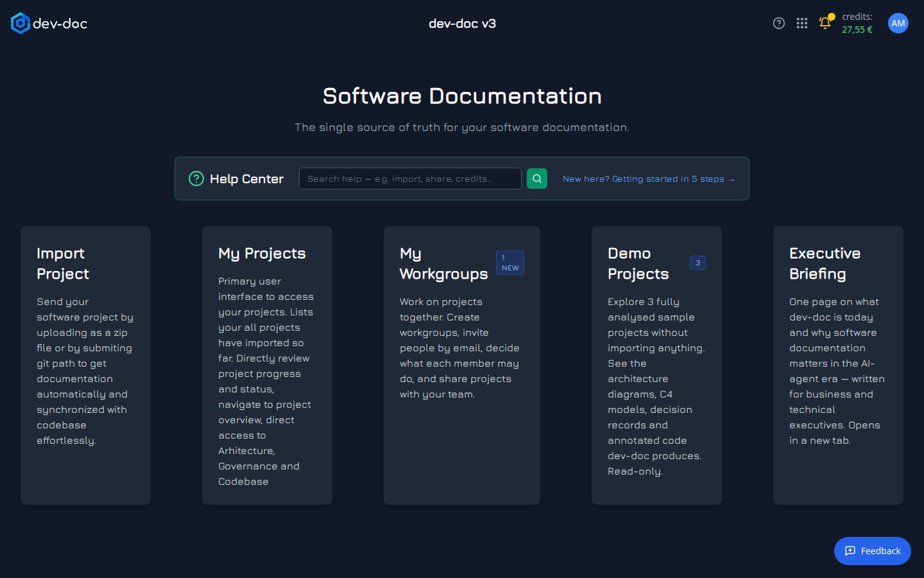This screenshot has width=924, height=578.
Task: Click the dev-doc logo icon
Action: [20, 23]
